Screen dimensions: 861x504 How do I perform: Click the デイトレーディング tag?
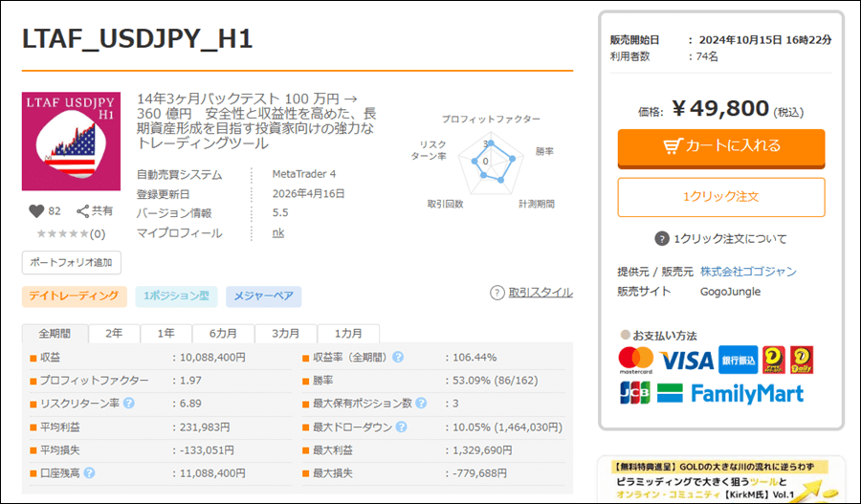[74, 296]
